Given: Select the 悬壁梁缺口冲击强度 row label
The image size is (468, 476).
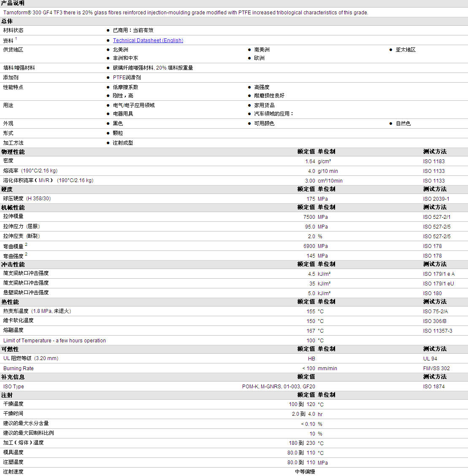Looking at the screenshot, I should 26,293.
